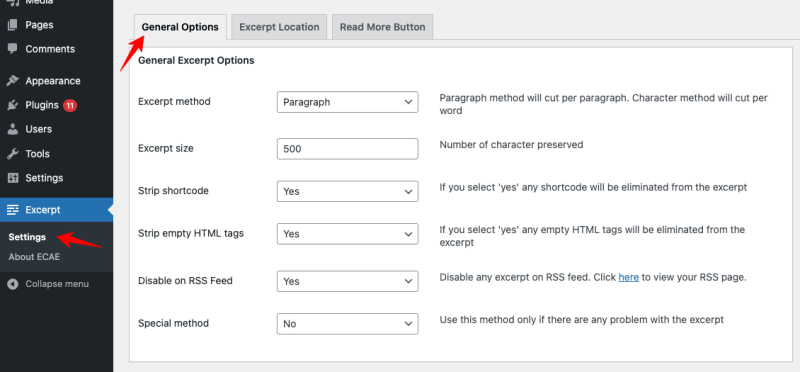Screen dimensions: 800x372
Task: Click the Appearance paintbrush icon
Action: (x=13, y=81)
